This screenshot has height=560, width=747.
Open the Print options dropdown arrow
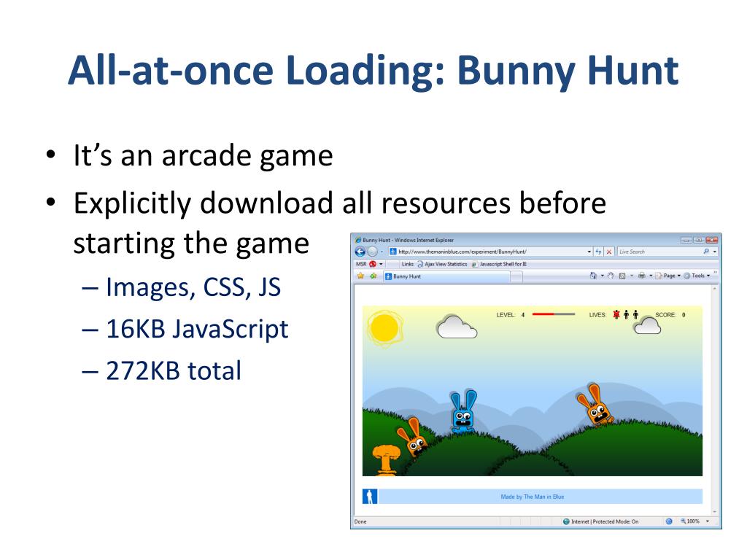651,276
